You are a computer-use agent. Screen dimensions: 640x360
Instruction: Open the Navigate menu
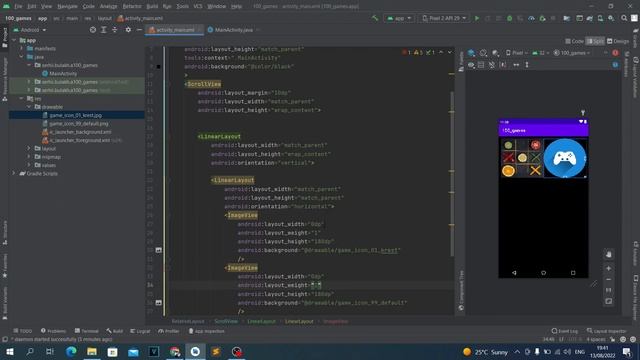(67, 7)
